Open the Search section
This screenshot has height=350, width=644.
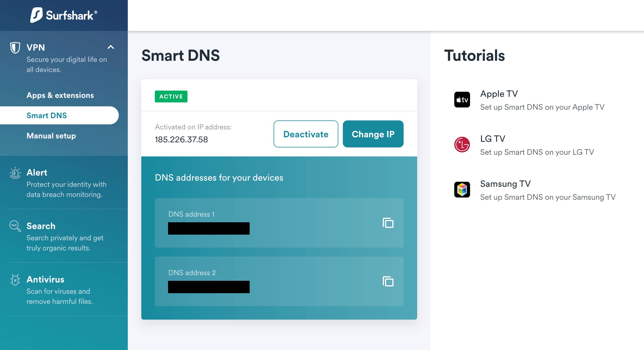pyautogui.click(x=41, y=226)
